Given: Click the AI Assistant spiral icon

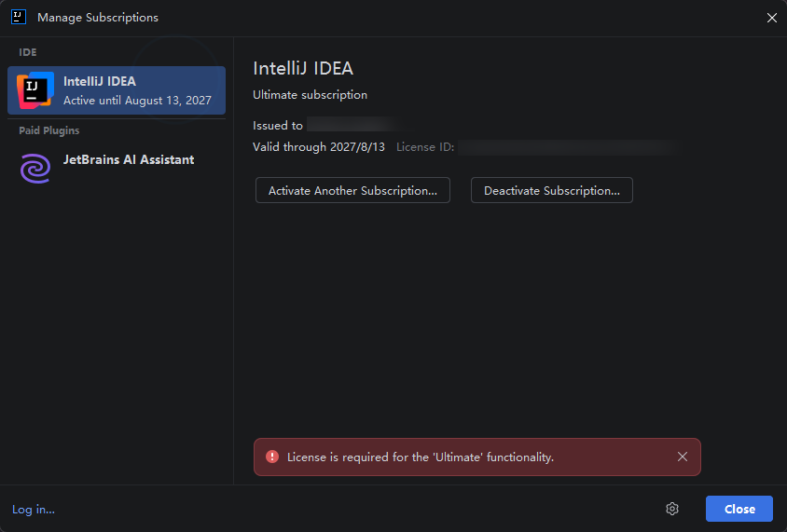Looking at the screenshot, I should pyautogui.click(x=35, y=169).
